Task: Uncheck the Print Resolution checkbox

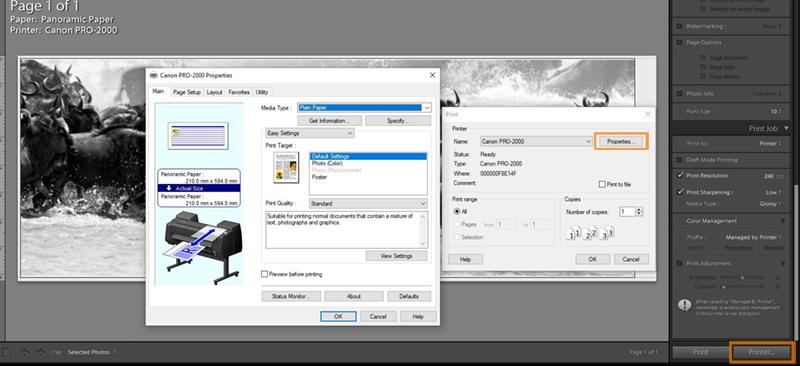Action: pos(680,176)
